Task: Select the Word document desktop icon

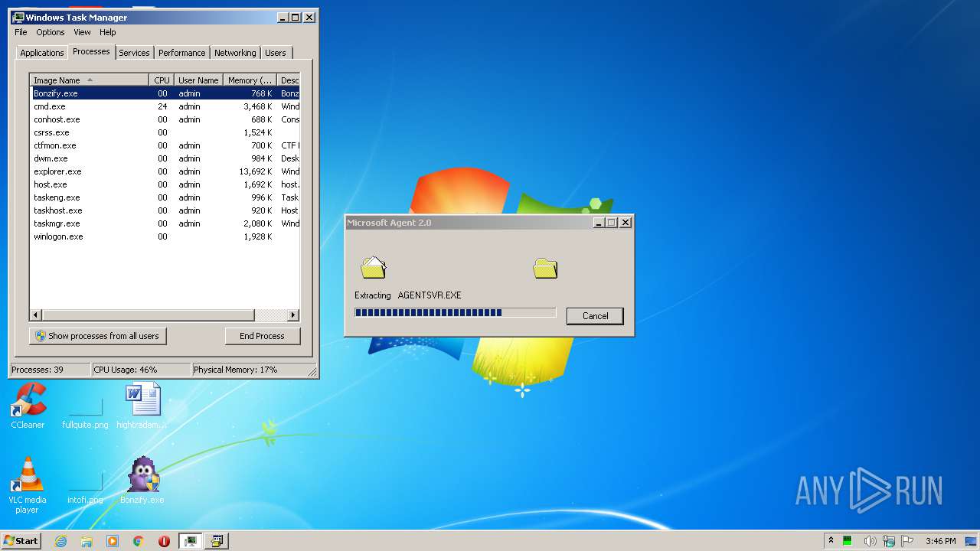Action: (142, 406)
